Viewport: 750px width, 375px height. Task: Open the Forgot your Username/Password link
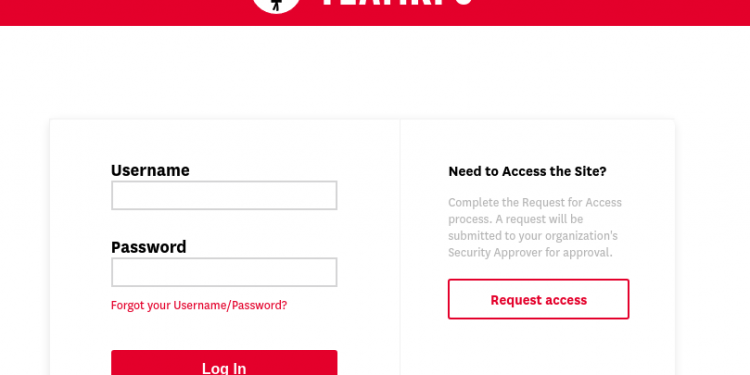pyautogui.click(x=199, y=305)
